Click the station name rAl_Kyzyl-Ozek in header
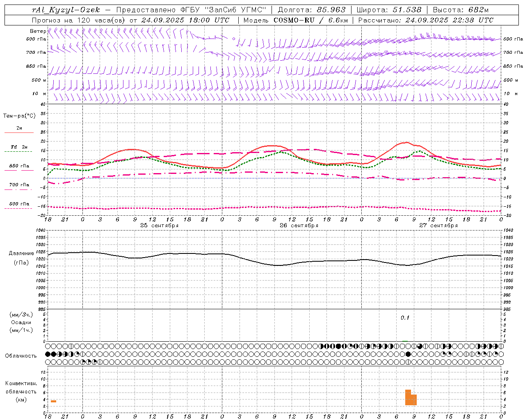 click(x=66, y=10)
